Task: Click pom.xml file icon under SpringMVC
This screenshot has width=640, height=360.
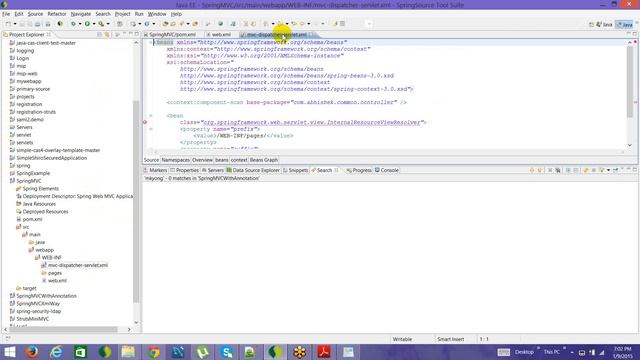Action: click(18, 219)
